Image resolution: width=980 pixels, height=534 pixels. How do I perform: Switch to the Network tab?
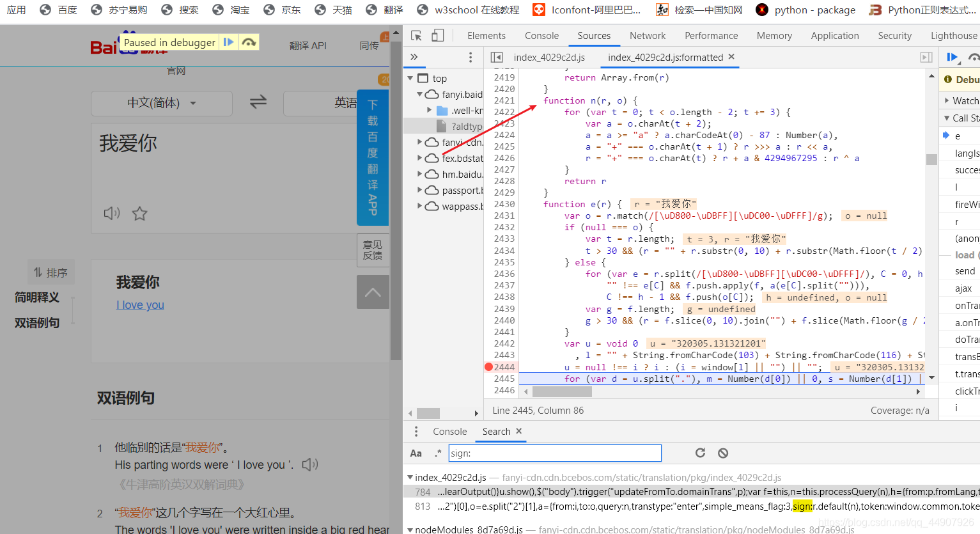tap(648, 36)
